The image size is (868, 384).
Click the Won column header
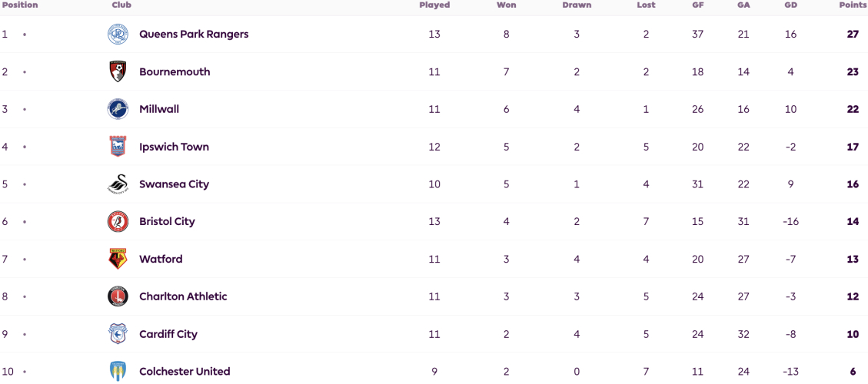pos(507,5)
